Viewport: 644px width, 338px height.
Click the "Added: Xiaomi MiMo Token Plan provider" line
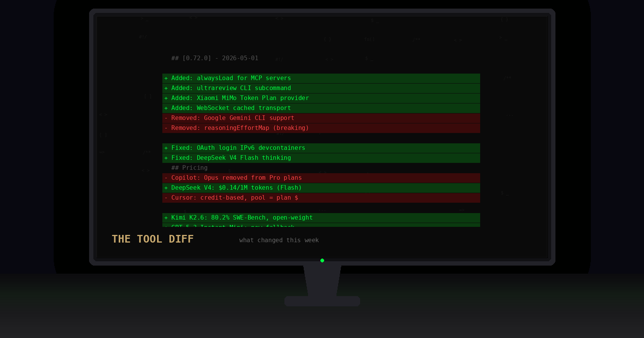click(x=321, y=98)
